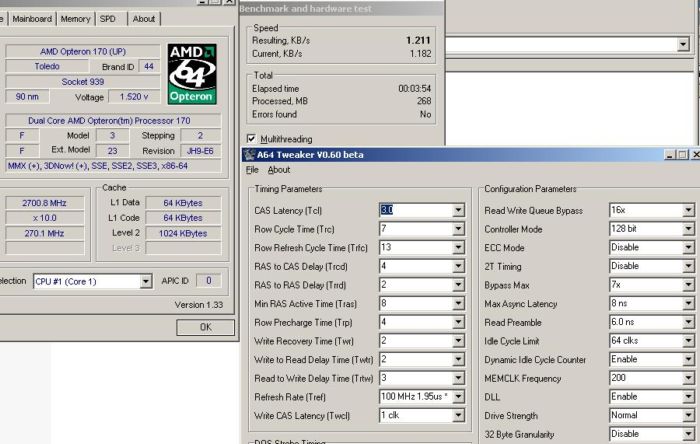Click the AMD64 Opteron logo in CPU-Z
Image resolution: width=700 pixels, height=444 pixels.
pyautogui.click(x=192, y=74)
